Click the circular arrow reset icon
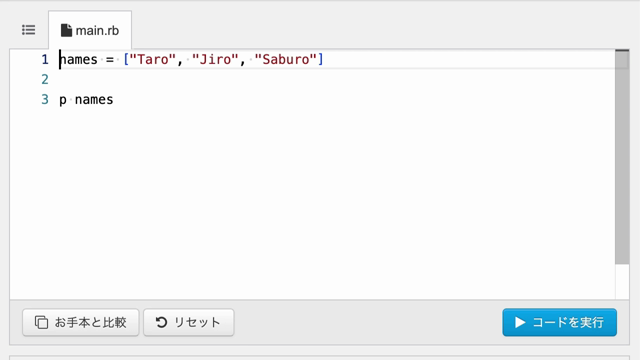This screenshot has height=360, width=640. (x=161, y=322)
